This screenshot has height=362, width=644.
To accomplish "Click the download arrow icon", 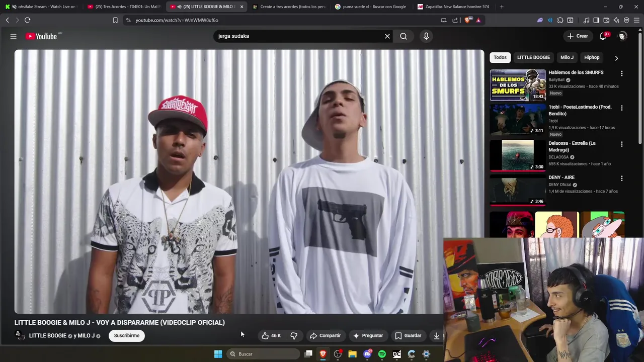I will 437,336.
